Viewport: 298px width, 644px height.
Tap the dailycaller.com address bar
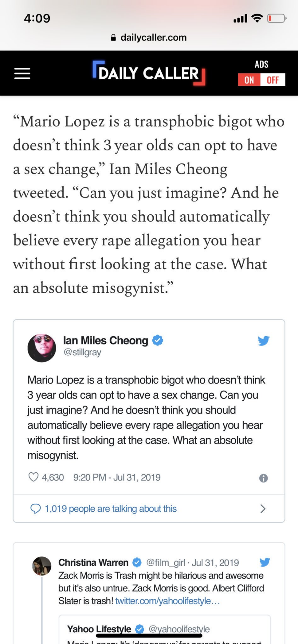[149, 38]
